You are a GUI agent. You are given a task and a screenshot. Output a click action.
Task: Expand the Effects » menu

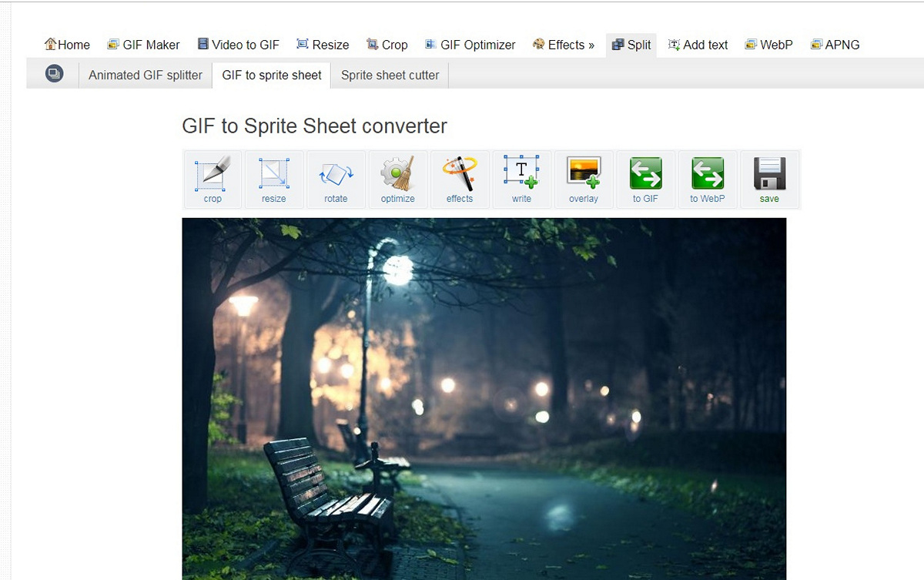coord(564,45)
